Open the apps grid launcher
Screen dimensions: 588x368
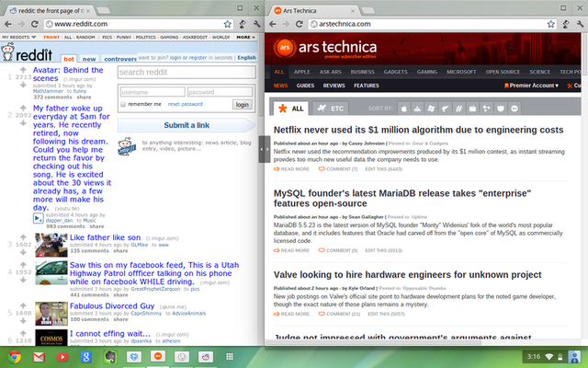(x=230, y=356)
